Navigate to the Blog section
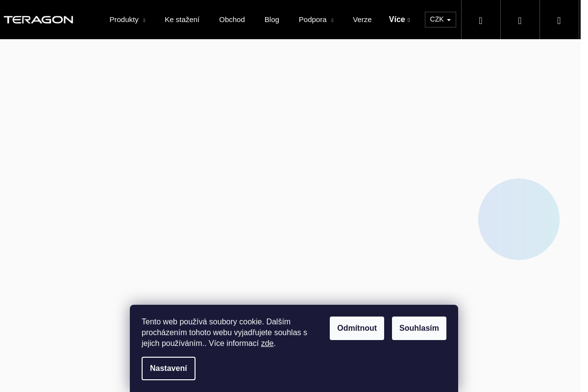This screenshot has height=392, width=588. (271, 20)
